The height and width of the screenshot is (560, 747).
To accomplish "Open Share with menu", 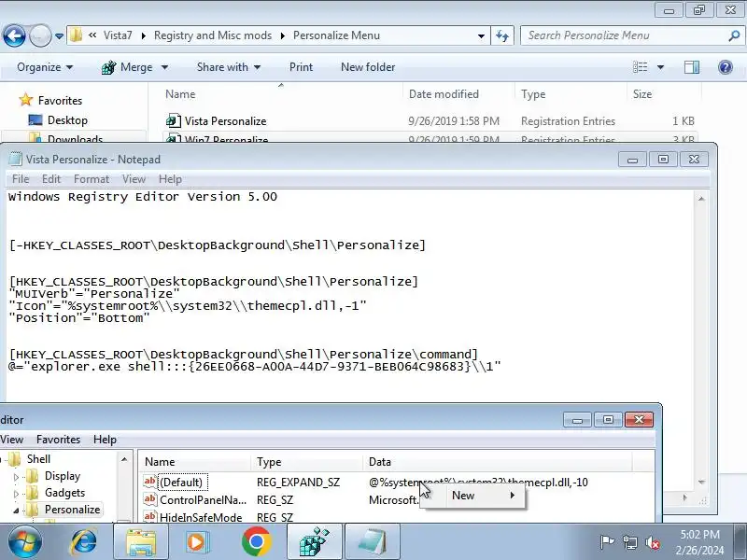I will 229,67.
